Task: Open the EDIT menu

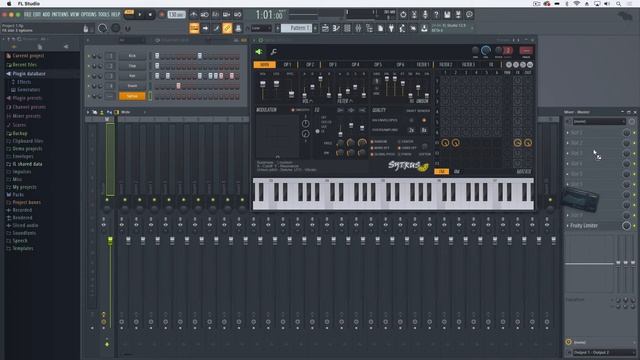Action: 37,14
